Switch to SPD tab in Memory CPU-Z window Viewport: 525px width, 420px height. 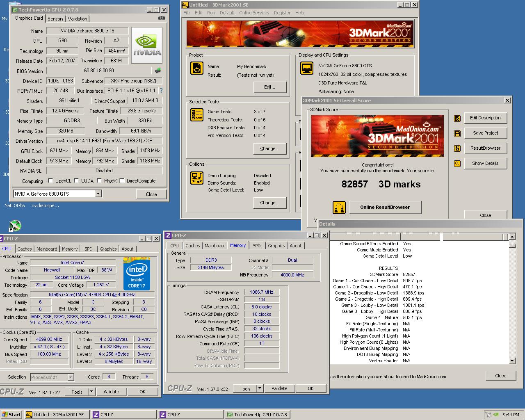[257, 246]
